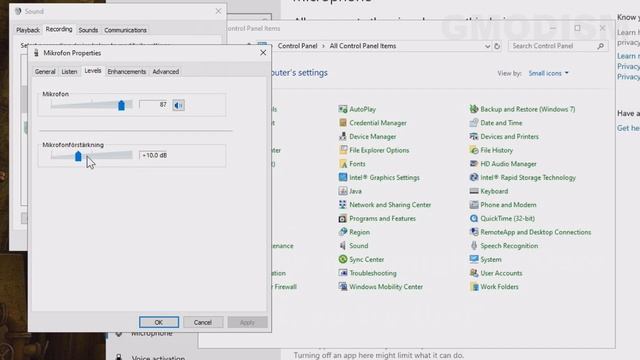Screen dimensions: 640x360
Task: Open the Sounds tab in Sound window
Action: (x=88, y=30)
